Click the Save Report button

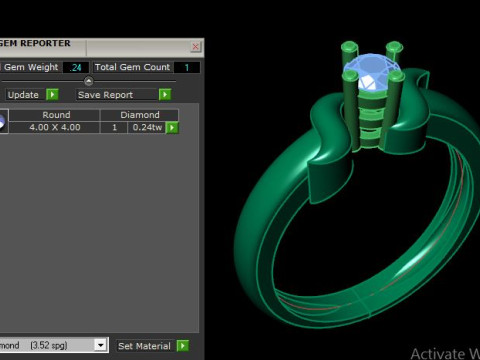(x=117, y=95)
